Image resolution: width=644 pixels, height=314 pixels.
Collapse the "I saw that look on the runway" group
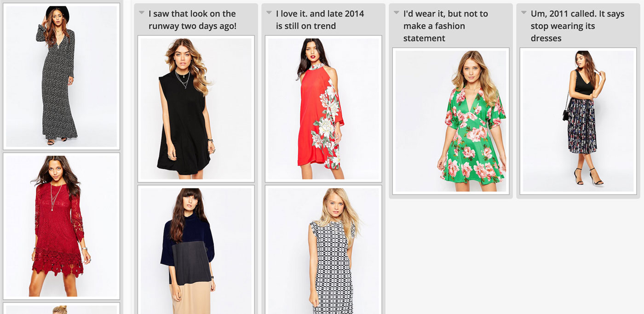click(x=141, y=12)
